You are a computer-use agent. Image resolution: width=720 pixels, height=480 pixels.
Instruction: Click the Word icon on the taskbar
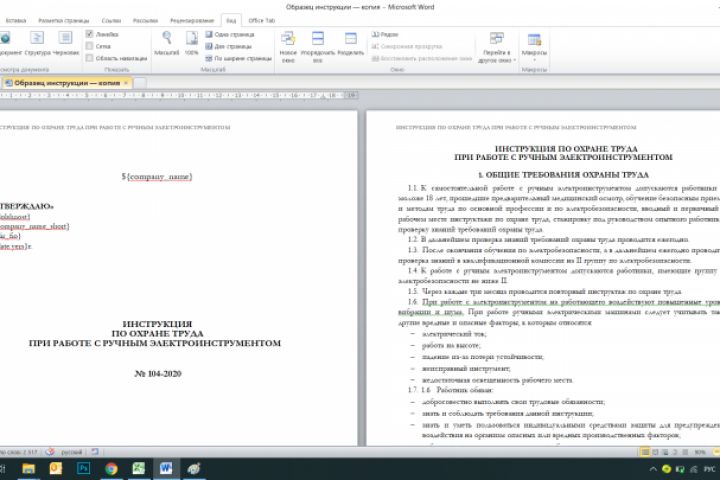[x=166, y=469]
